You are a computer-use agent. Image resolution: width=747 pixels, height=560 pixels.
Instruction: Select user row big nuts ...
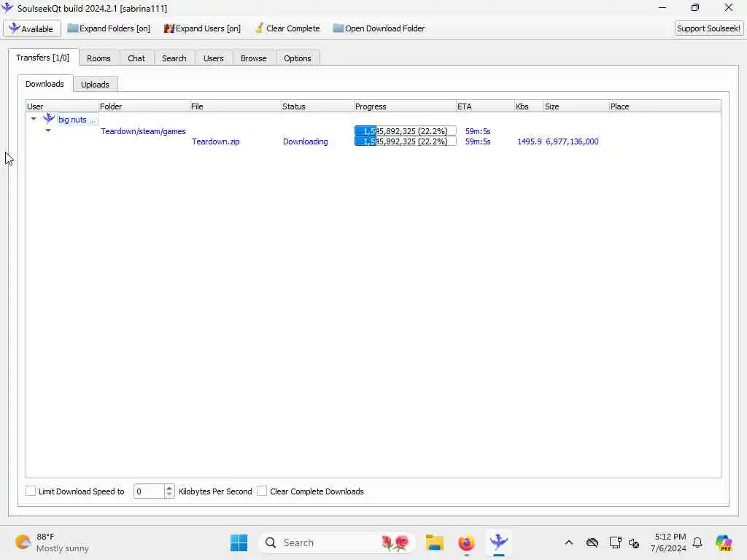coord(77,120)
